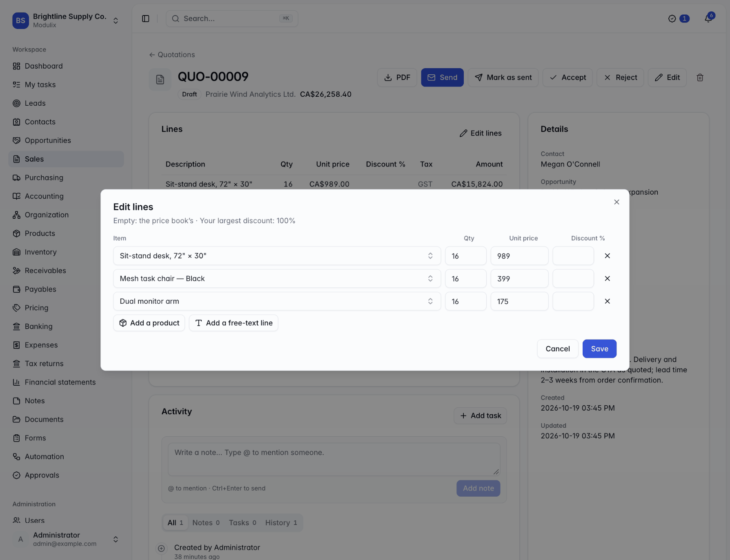This screenshot has width=730, height=560.
Task: Click Mark as sent button
Action: click(503, 78)
